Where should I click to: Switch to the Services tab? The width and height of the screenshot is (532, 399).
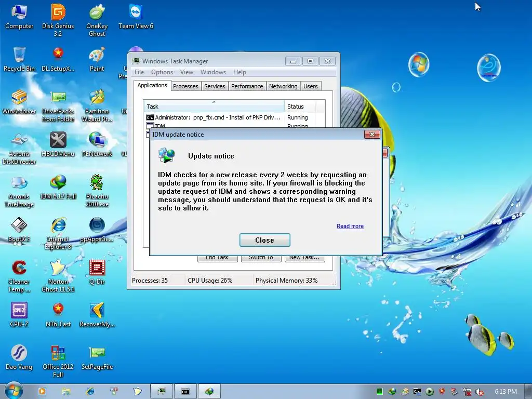215,86
